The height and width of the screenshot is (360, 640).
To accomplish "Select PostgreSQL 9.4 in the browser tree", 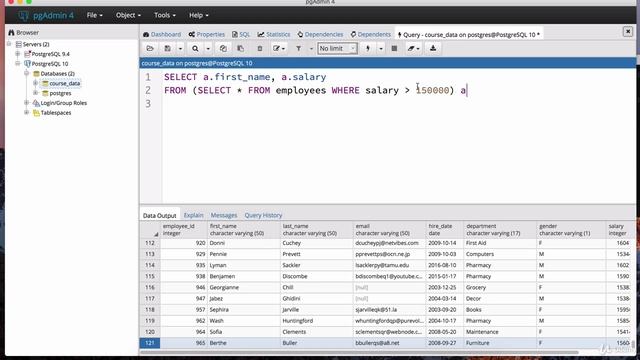I will (x=51, y=54).
